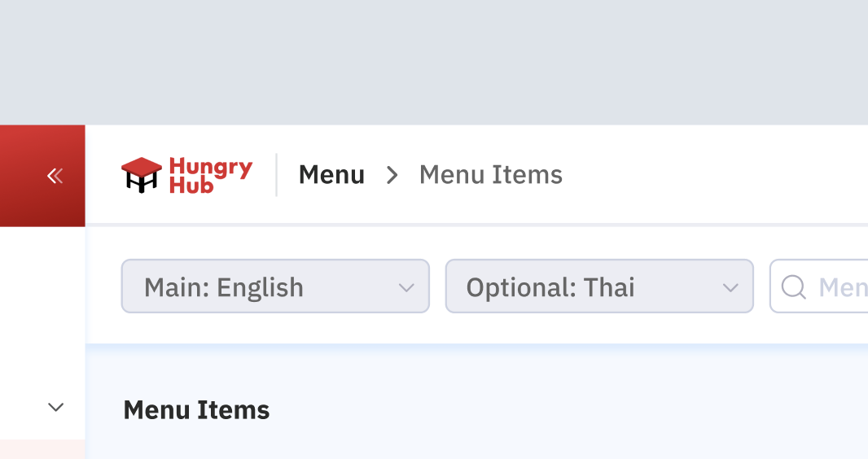Expand the sidebar section with down chevron
Viewport: 868px width, 459px height.
(55, 407)
